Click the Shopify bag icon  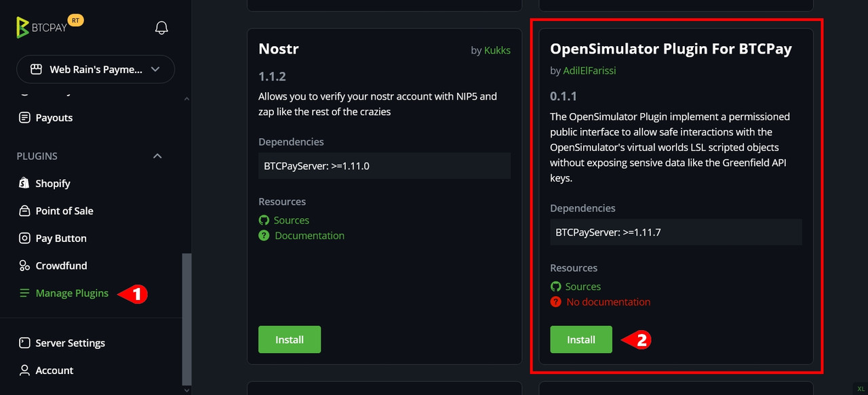(x=24, y=184)
